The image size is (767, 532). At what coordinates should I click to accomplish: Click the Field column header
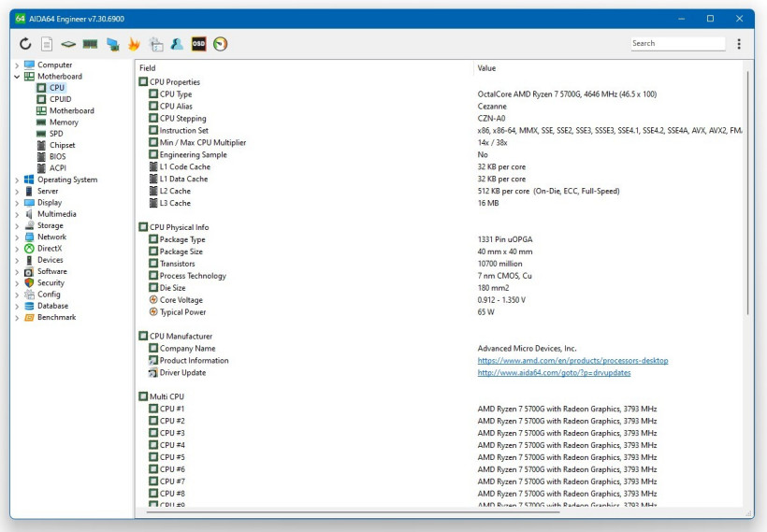click(148, 68)
